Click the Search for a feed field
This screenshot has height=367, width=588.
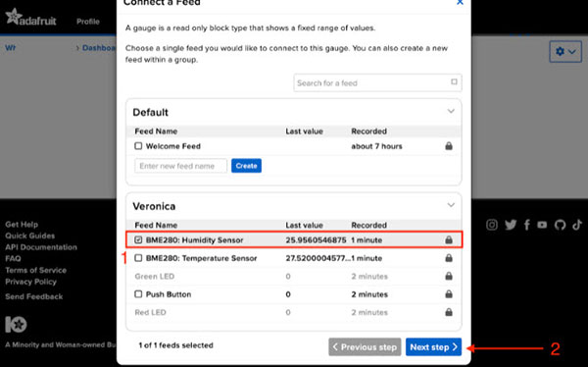click(x=377, y=82)
